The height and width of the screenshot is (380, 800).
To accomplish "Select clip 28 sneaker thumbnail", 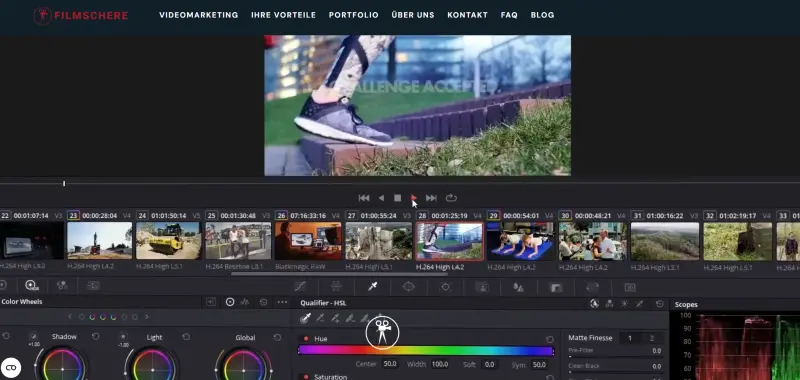I will click(x=449, y=241).
